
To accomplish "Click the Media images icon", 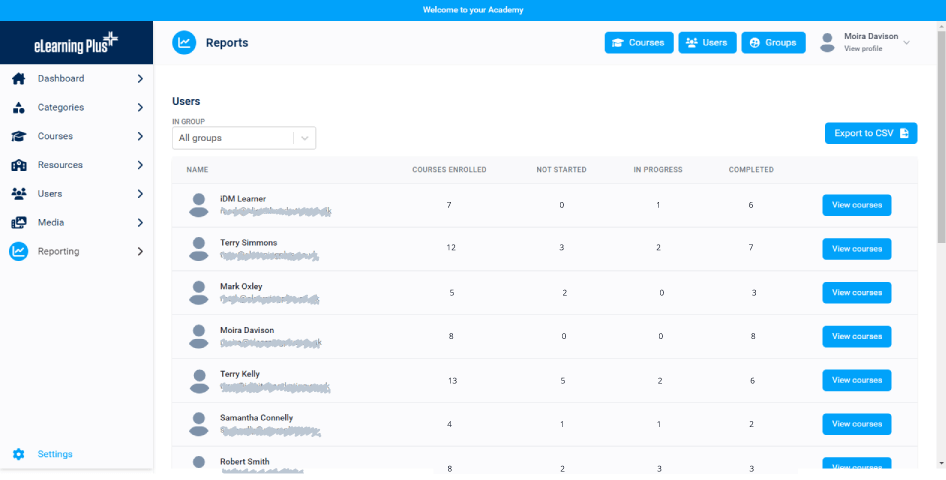I will pos(18,223).
